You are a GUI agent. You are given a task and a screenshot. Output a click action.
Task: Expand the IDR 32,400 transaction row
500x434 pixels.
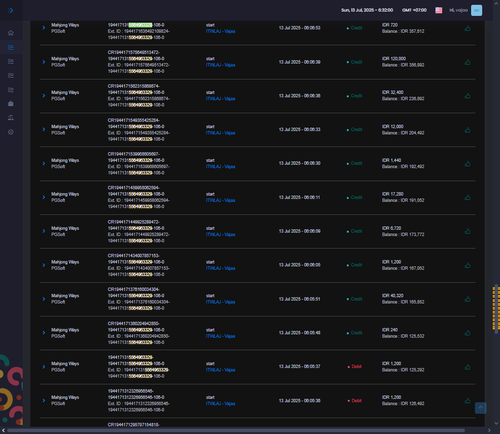click(44, 96)
